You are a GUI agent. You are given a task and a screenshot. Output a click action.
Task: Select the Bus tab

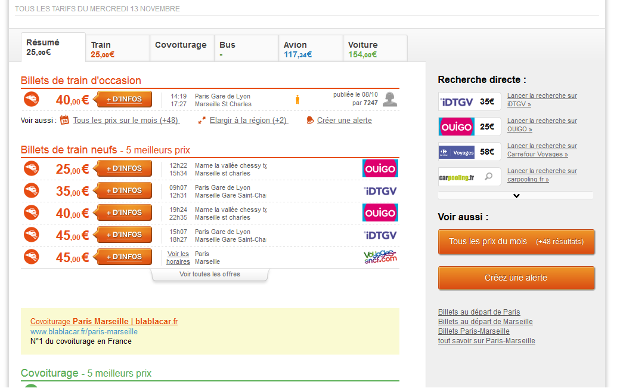pyautogui.click(x=246, y=48)
